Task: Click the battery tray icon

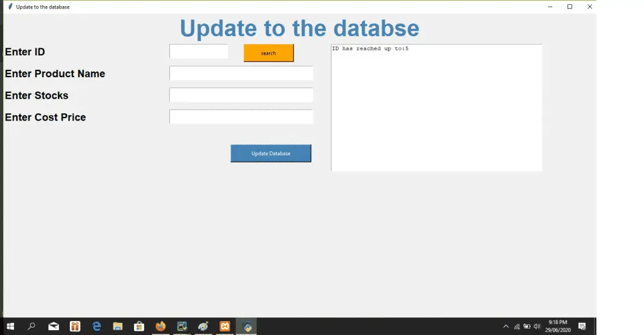Action: [527, 327]
